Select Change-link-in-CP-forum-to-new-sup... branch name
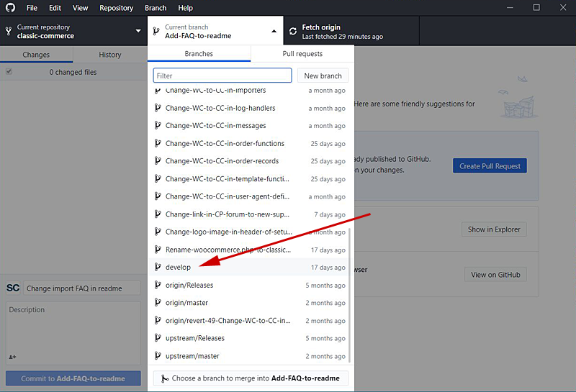The height and width of the screenshot is (392, 576). [x=228, y=214]
